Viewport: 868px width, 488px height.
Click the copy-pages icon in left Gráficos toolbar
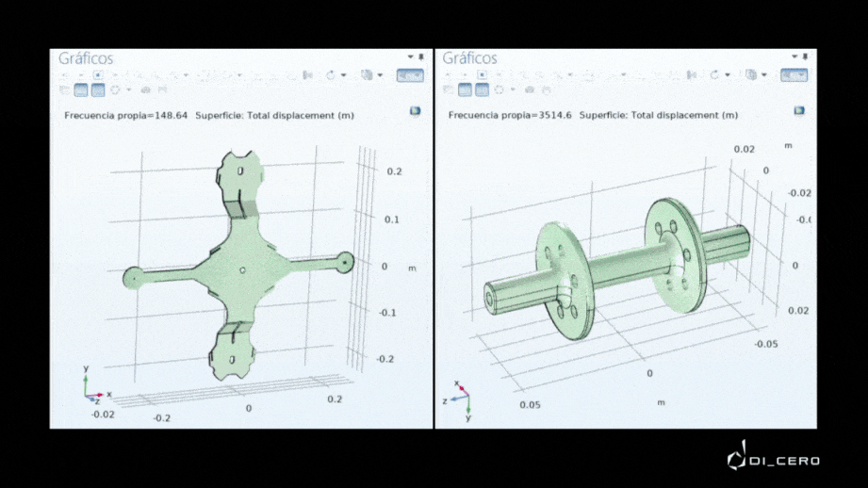click(367, 74)
